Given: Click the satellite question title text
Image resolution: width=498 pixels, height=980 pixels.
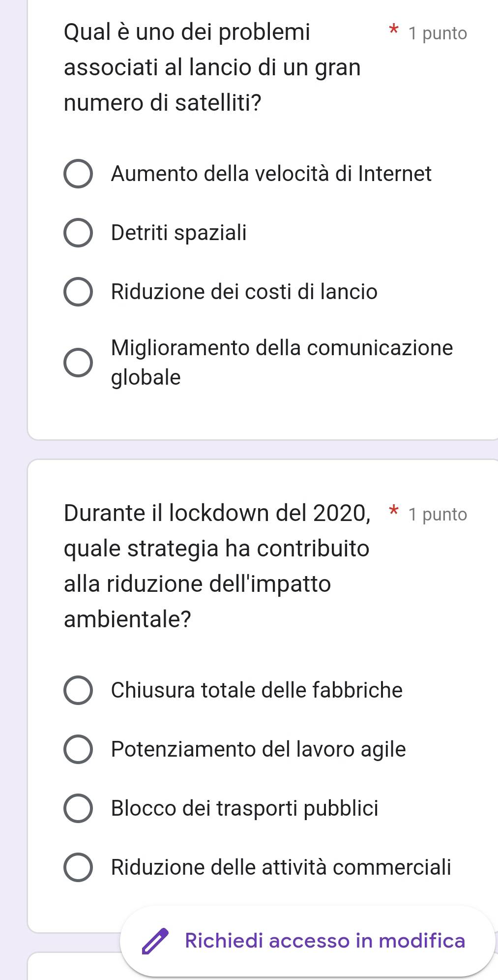Looking at the screenshot, I should click(212, 67).
